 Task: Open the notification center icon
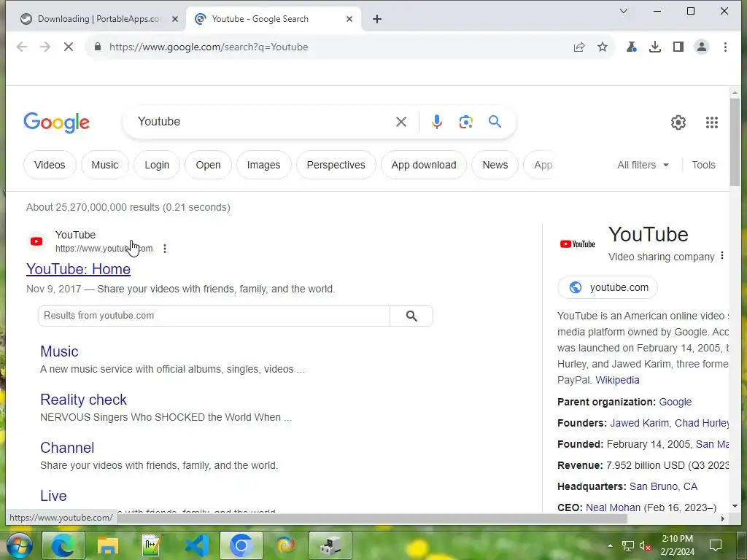715,545
